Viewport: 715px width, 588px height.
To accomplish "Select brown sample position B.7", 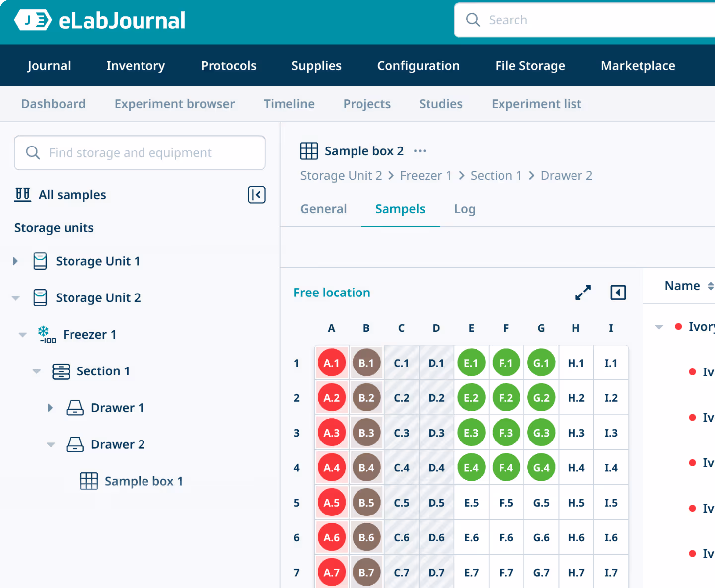I will pyautogui.click(x=366, y=572).
